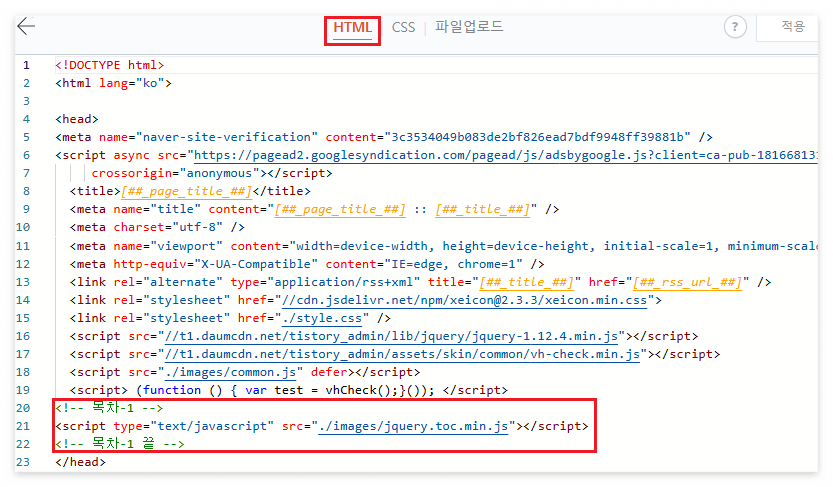Go back using the left arrow icon
This screenshot has height=487, width=833.
[x=26, y=25]
